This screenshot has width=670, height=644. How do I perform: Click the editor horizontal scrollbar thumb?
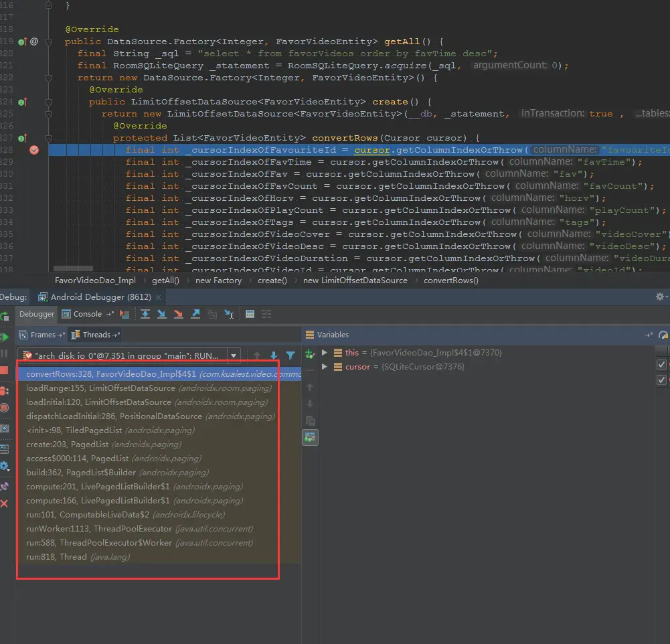point(73,268)
